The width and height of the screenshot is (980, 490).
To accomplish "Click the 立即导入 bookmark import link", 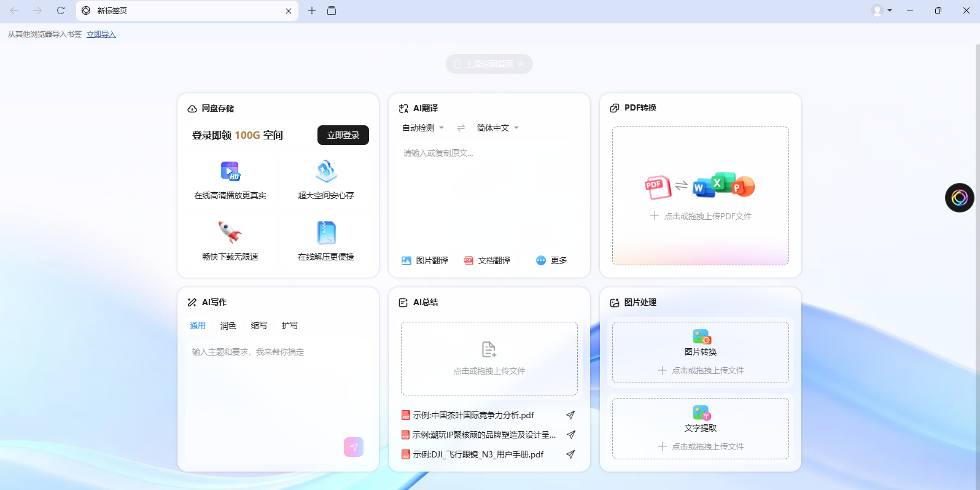I will point(101,34).
